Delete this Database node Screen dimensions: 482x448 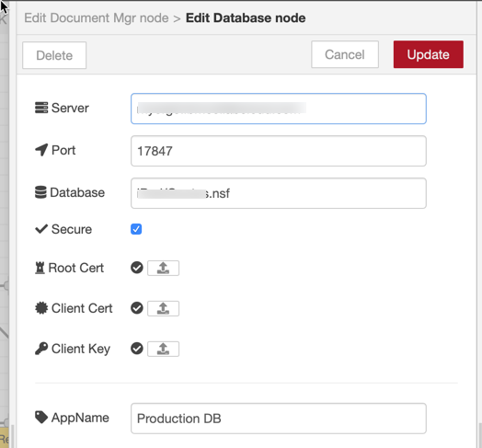pos(54,55)
